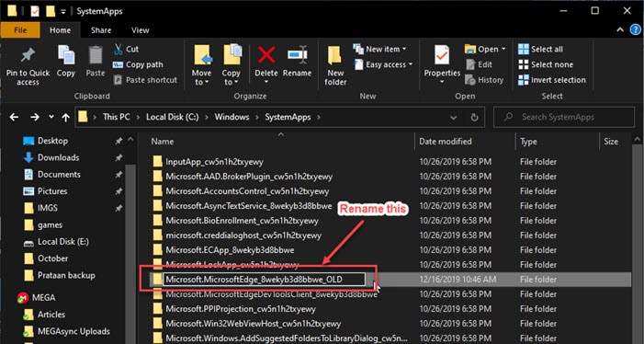Open Prataan backup in sidebar
This screenshot has width=644, height=344.
coord(66,275)
